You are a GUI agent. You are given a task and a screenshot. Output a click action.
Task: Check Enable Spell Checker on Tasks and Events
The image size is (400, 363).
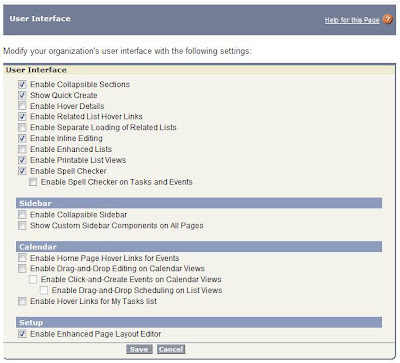click(x=33, y=182)
